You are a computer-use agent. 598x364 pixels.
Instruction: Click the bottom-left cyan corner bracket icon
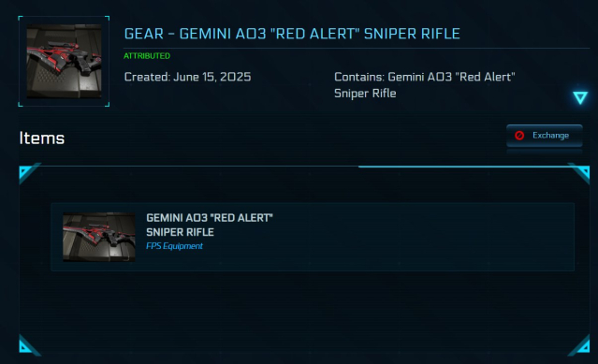(27, 345)
